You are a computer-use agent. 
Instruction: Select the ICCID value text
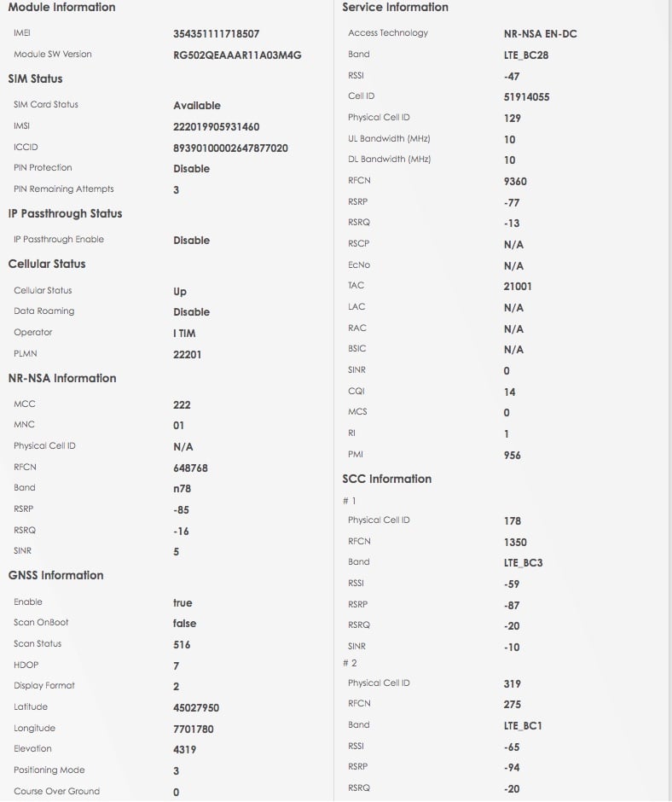230,148
